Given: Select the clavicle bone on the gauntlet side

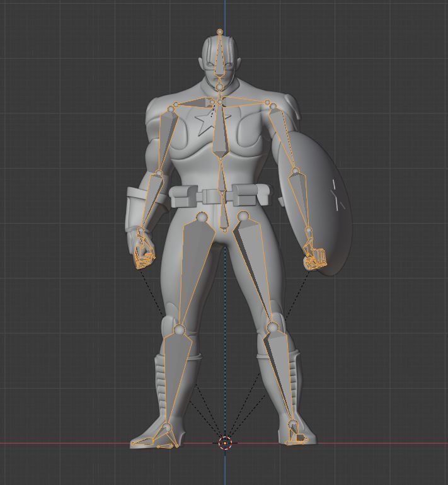Looking at the screenshot, I should coord(193,103).
